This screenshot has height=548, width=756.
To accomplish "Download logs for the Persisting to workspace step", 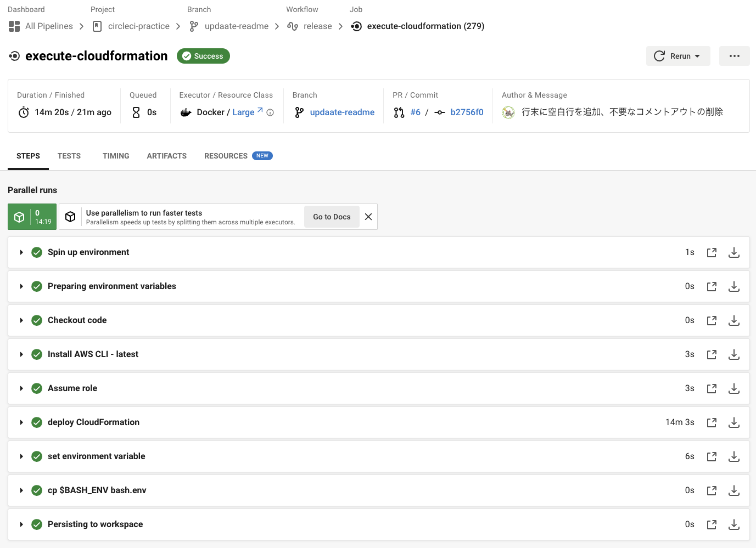I will [x=734, y=524].
